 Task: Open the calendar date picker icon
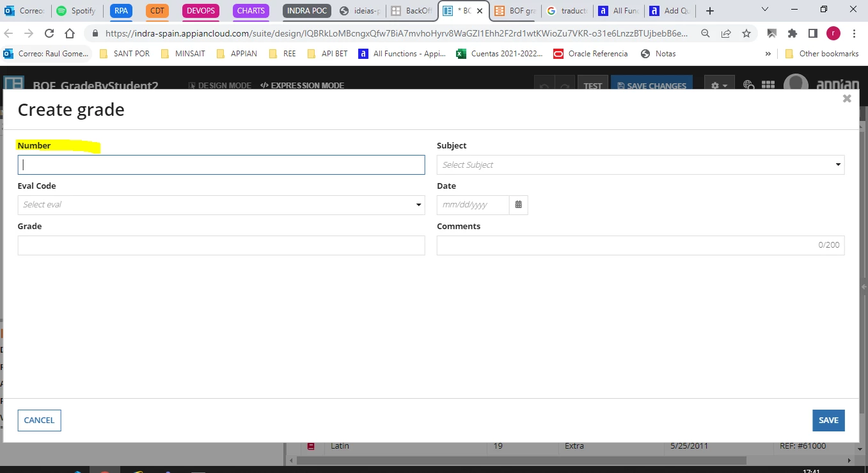coord(518,205)
